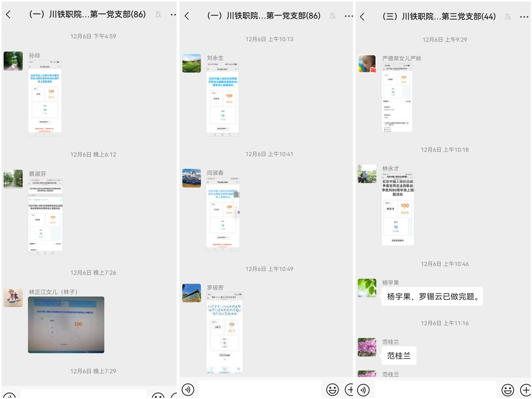Tap 罗琼芳's avatar picture

coord(191,293)
